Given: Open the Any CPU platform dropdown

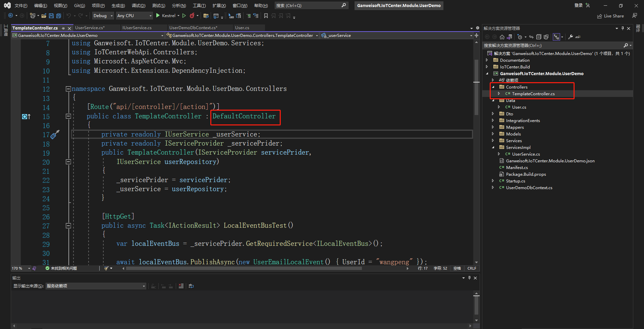Looking at the screenshot, I should click(x=134, y=16).
